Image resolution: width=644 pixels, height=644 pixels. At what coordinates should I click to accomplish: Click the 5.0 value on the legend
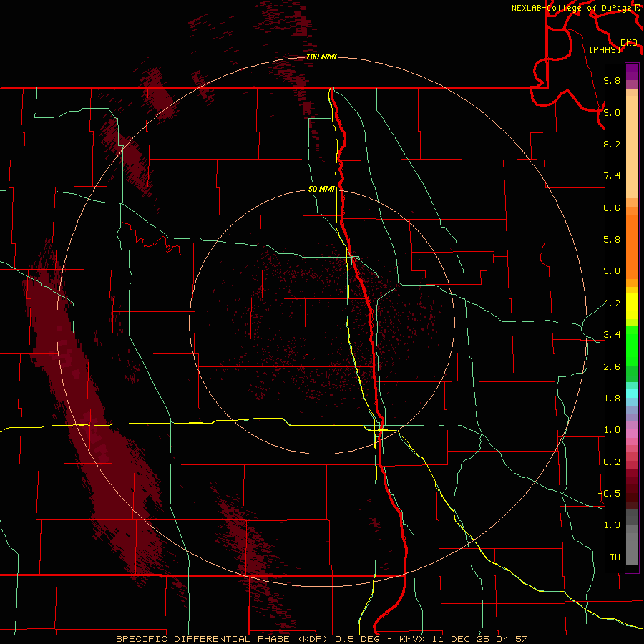(x=612, y=271)
